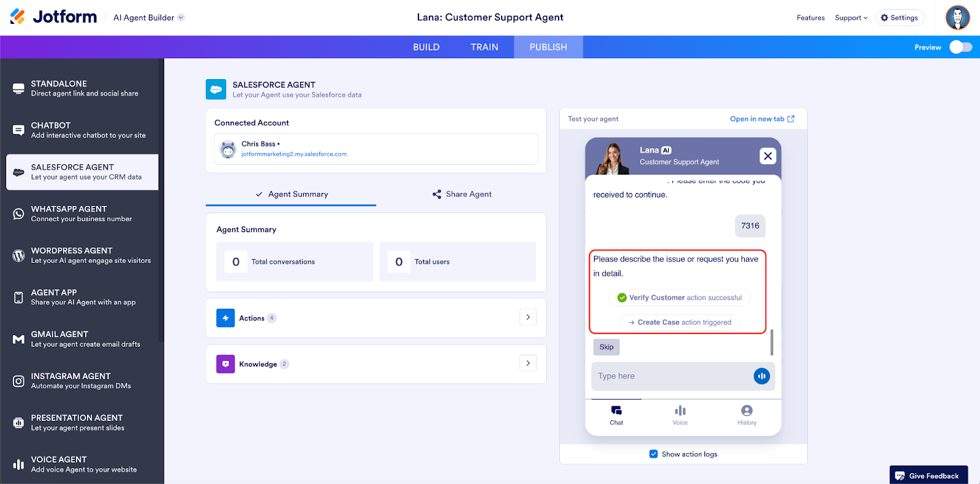Expand the Actions section arrow
The width and height of the screenshot is (980, 484).
click(528, 317)
